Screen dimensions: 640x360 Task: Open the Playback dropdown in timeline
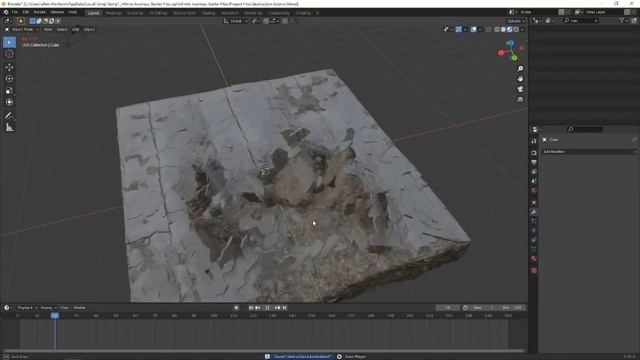point(27,308)
